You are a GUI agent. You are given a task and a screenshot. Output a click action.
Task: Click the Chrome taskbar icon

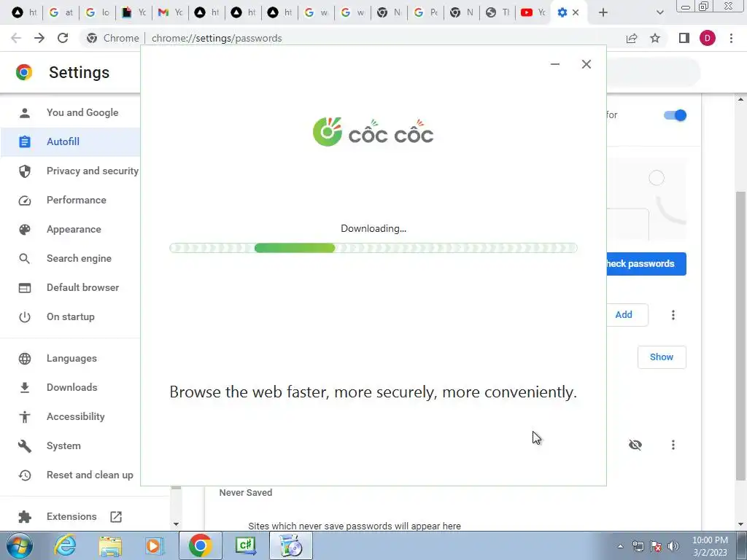[201, 545]
